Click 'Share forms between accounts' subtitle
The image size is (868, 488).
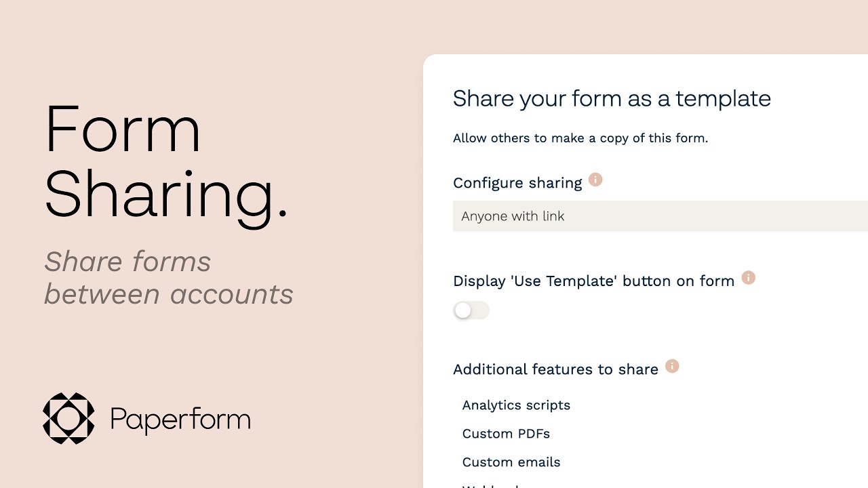click(169, 278)
